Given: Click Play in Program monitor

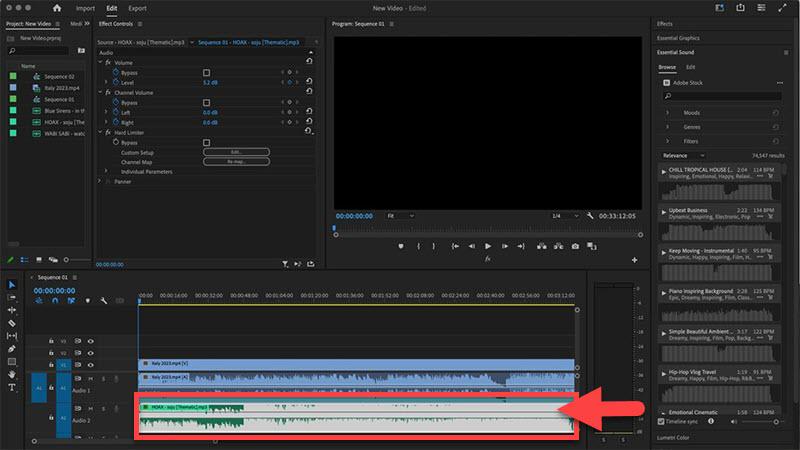Looking at the screenshot, I should (488, 246).
